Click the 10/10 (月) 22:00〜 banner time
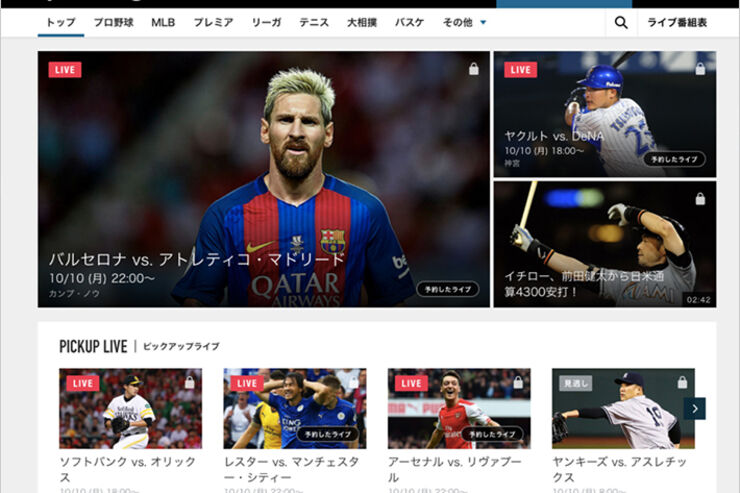 [x=102, y=278]
